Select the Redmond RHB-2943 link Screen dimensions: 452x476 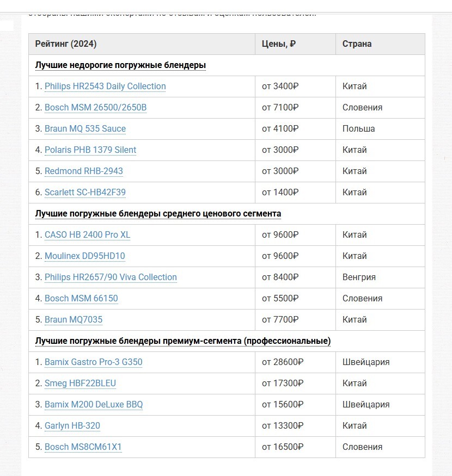tap(84, 171)
